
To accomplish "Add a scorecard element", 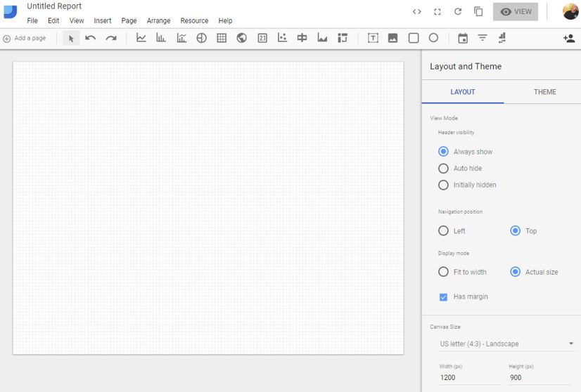I will (x=262, y=38).
